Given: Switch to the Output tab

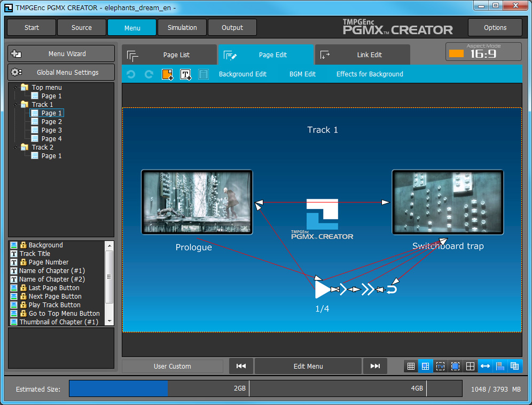Looking at the screenshot, I should [x=232, y=27].
